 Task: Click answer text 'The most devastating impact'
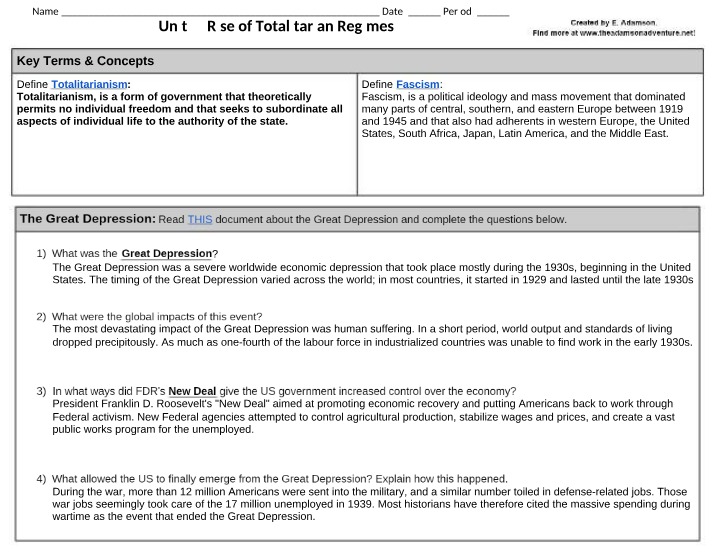tap(372, 335)
